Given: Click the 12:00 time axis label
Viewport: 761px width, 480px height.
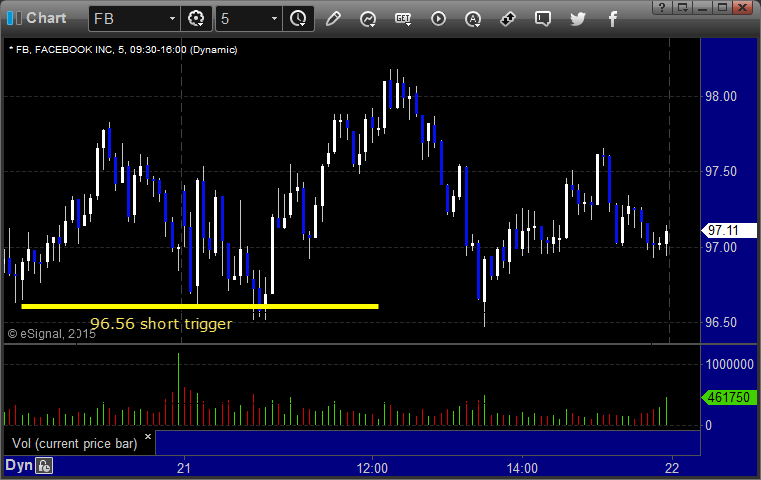Looking at the screenshot, I should pyautogui.click(x=372, y=468).
